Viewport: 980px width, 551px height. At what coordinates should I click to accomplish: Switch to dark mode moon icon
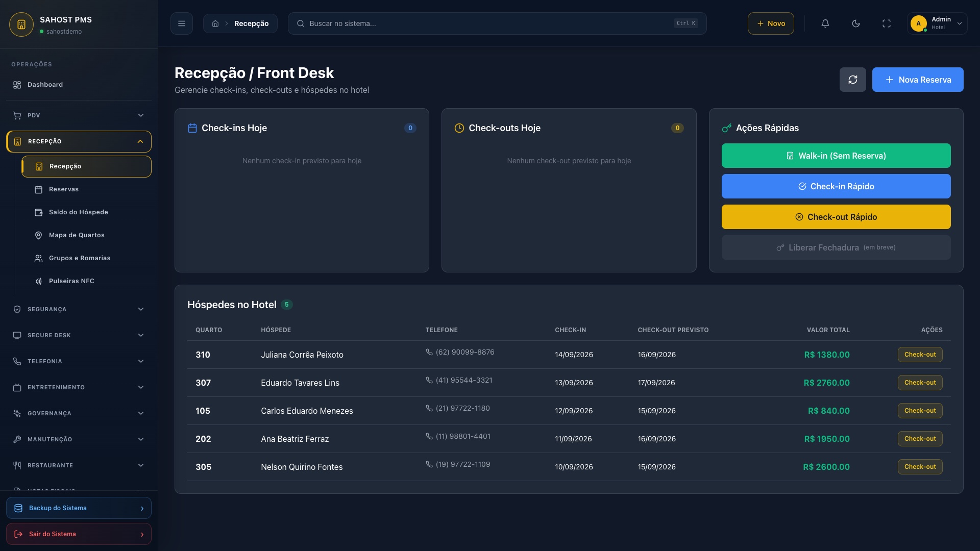856,23
